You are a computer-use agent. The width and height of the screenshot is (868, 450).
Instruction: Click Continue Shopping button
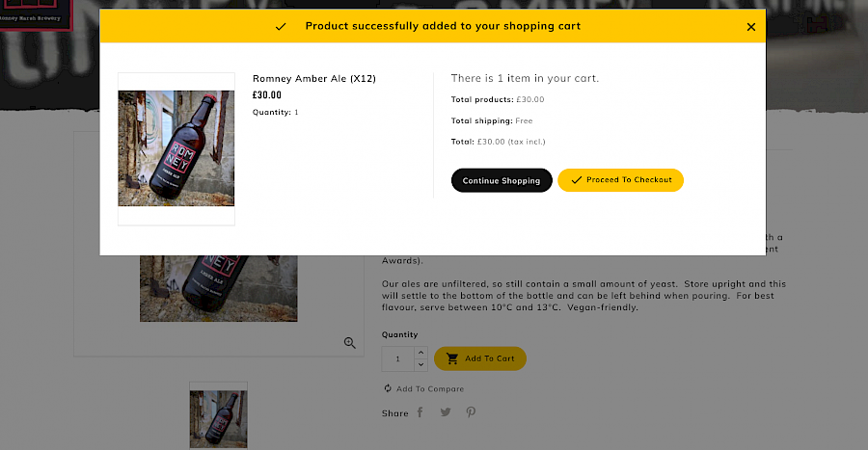[x=502, y=180]
